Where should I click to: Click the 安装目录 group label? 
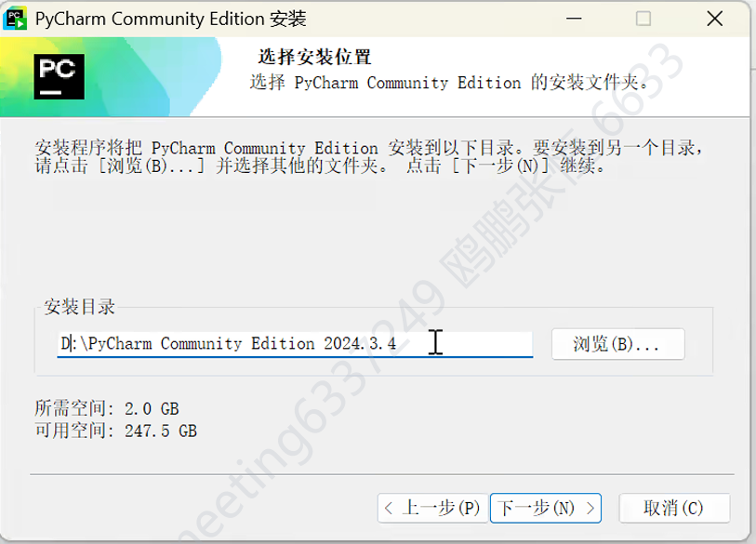click(80, 307)
